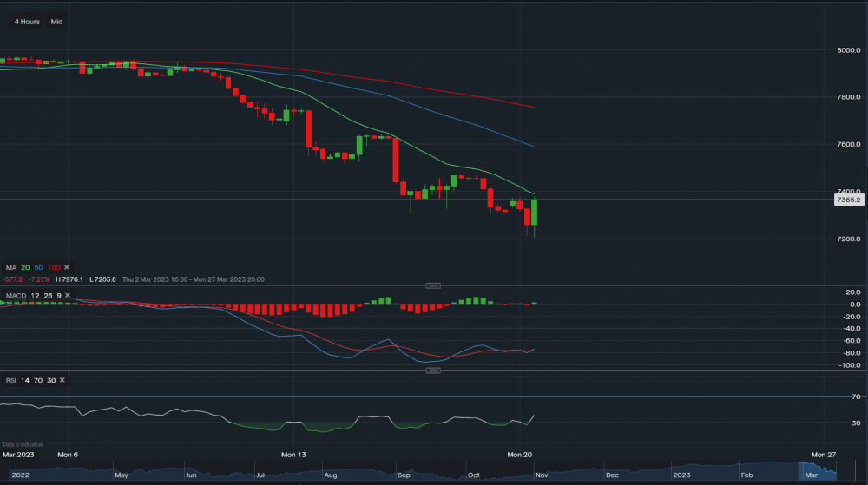This screenshot has width=868, height=485.
Task: Jump to Oct in the timeline navigator
Action: (473, 475)
